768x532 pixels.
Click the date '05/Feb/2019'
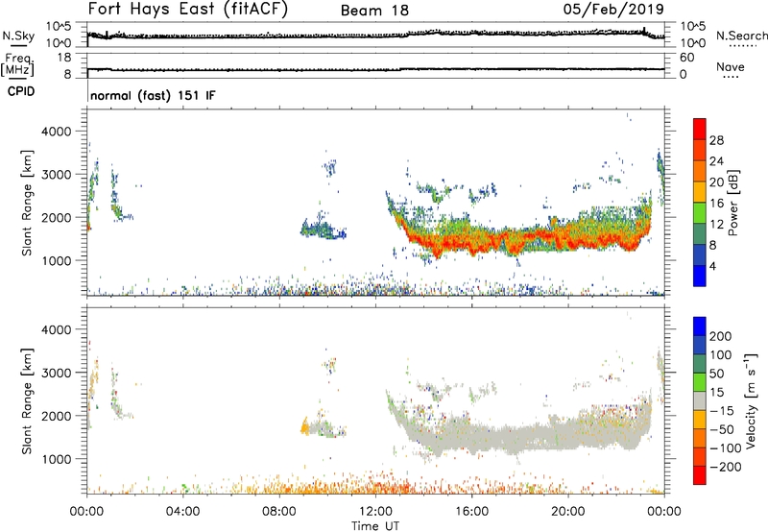[x=613, y=9]
